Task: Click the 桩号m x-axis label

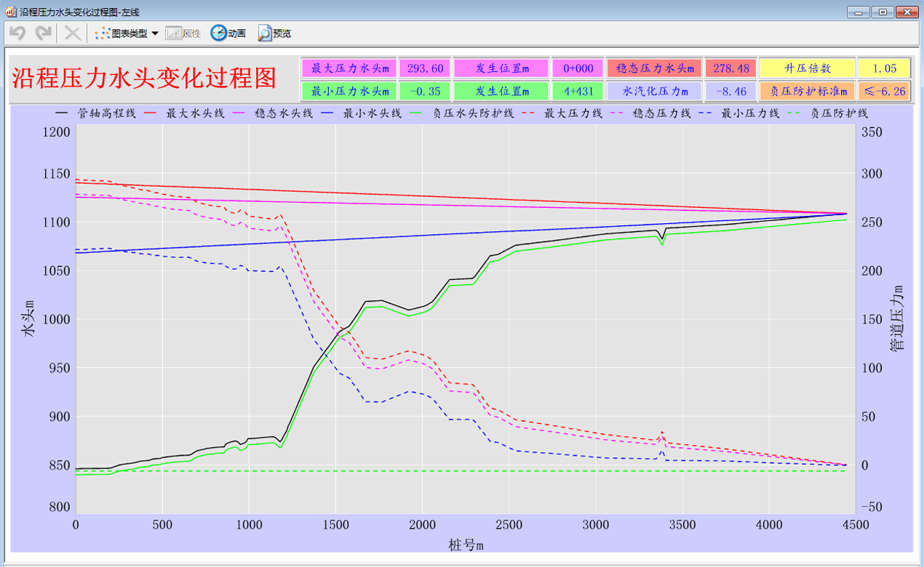Action: tap(466, 544)
